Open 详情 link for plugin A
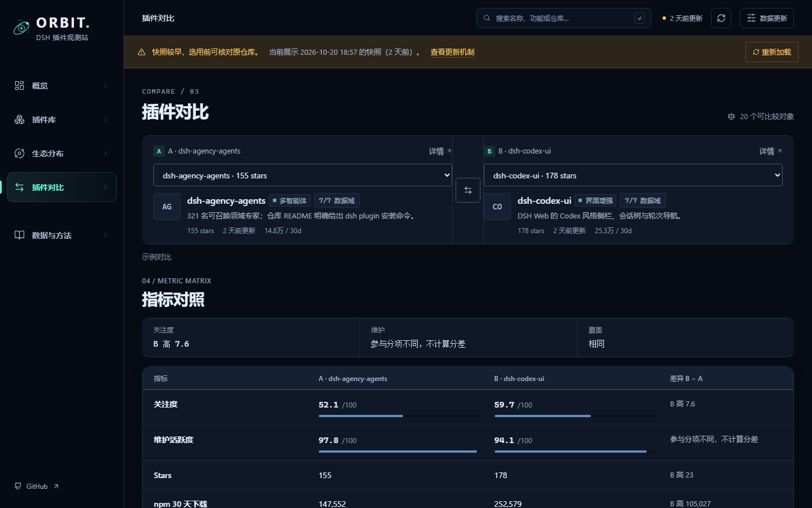Screen dimensions: 812x508 [x=440, y=151]
